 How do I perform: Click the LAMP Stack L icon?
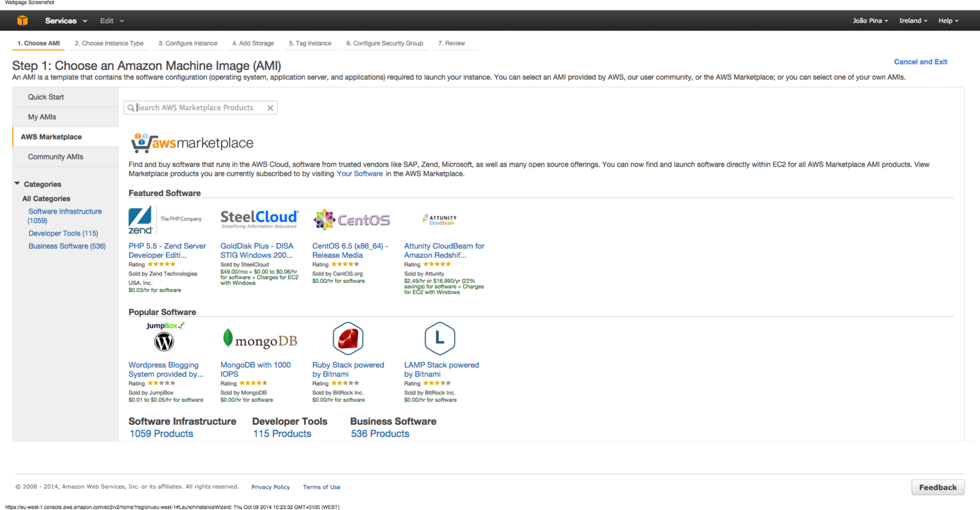click(x=440, y=339)
